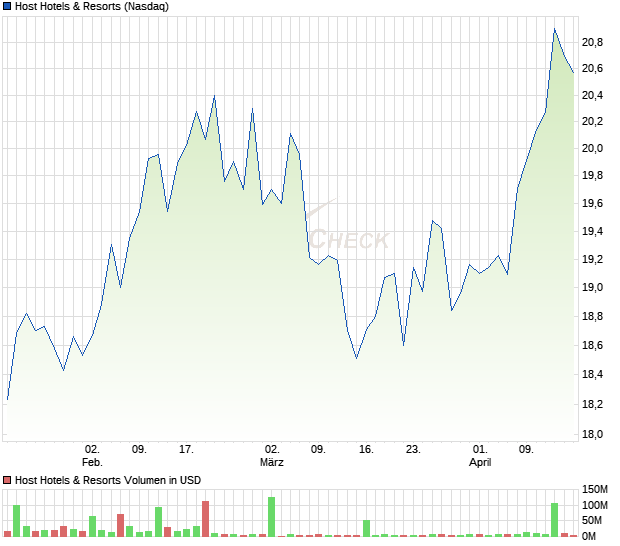The image size is (620, 546).
Task: Click the 20,0 price axis label
Action: click(x=592, y=148)
